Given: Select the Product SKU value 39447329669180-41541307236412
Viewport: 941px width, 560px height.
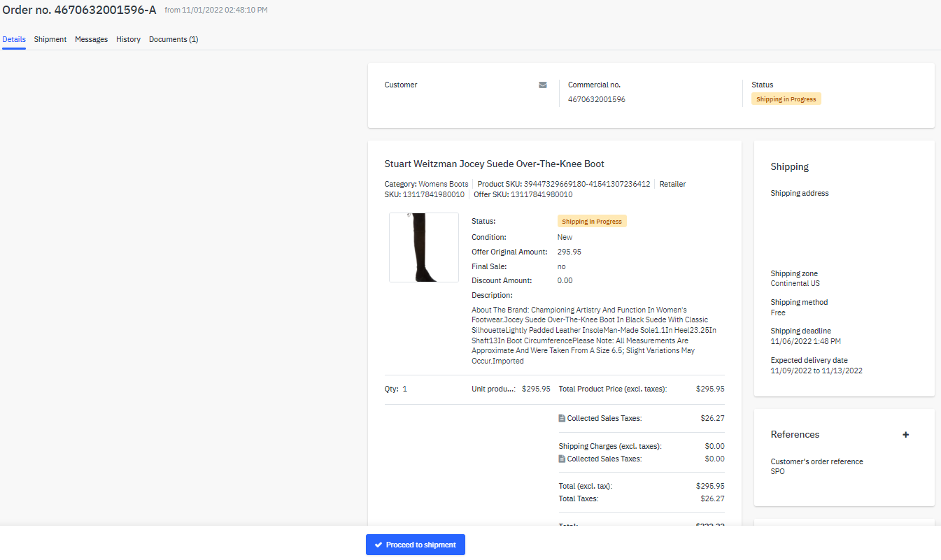Looking at the screenshot, I should [587, 184].
